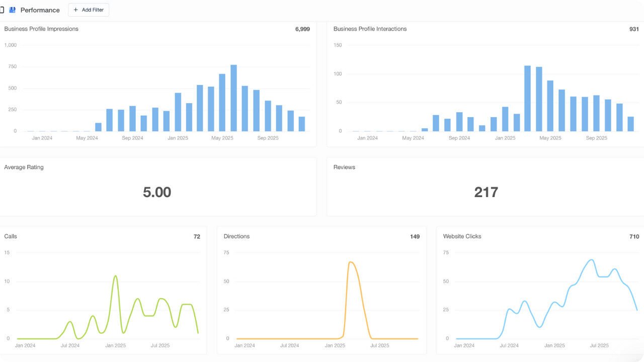Open the Business Profile Impressions widget title
Screen dimensions: 644x362
tap(41, 29)
